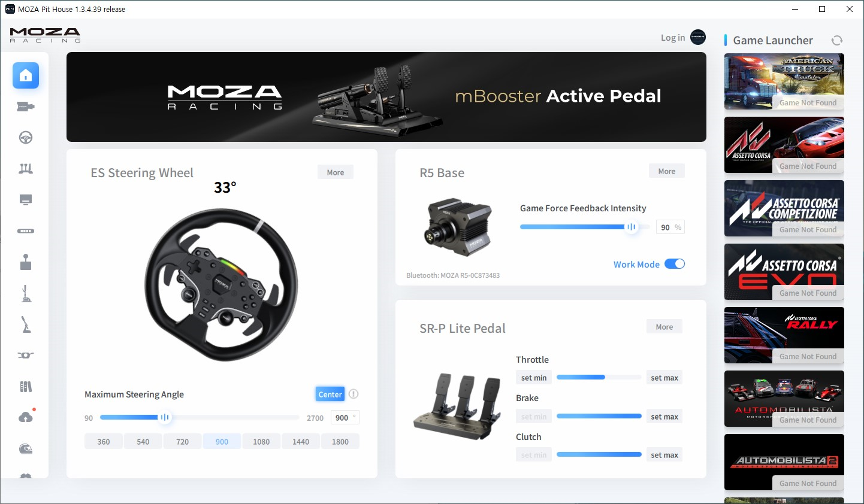864x504 pixels.
Task: Launch Automobilista 2 game tile
Action: (784, 462)
